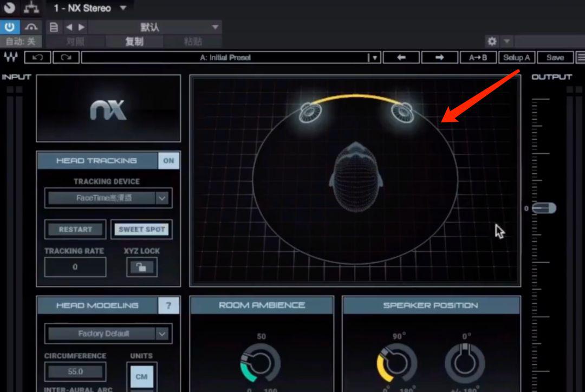Click the SWEET SPOT button
585x392 pixels.
click(x=141, y=230)
